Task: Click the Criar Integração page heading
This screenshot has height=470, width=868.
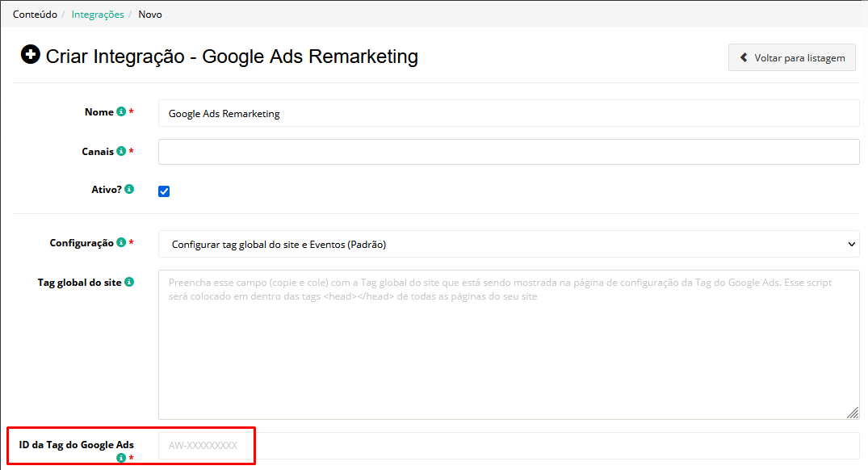Action: coord(232,57)
